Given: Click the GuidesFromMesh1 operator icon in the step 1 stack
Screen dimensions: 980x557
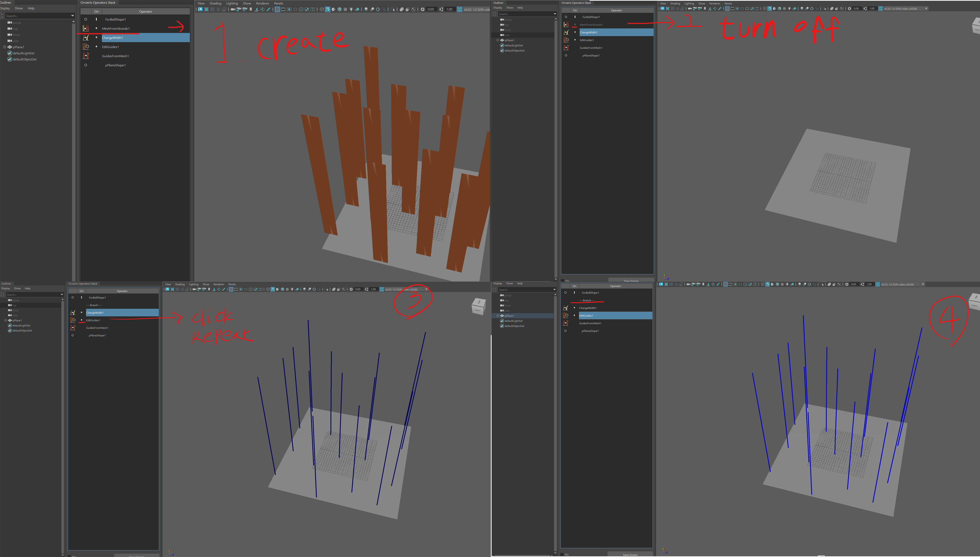Looking at the screenshot, I should (86, 56).
